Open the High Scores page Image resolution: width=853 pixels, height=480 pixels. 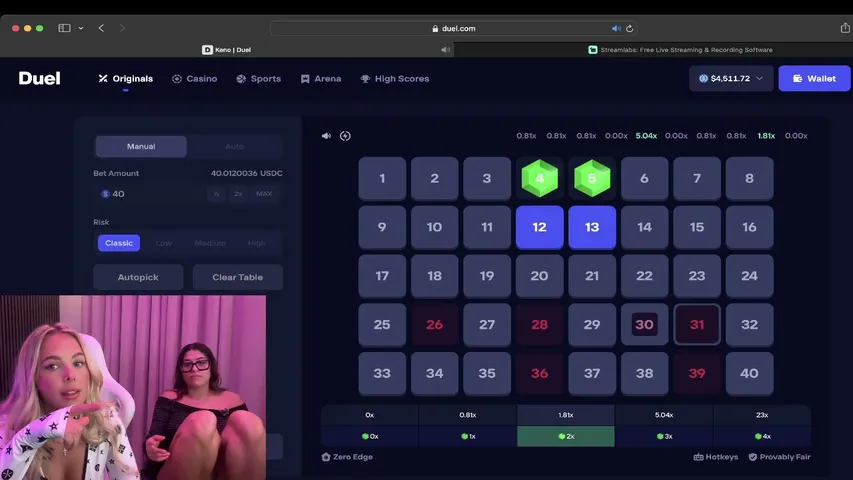tap(395, 78)
